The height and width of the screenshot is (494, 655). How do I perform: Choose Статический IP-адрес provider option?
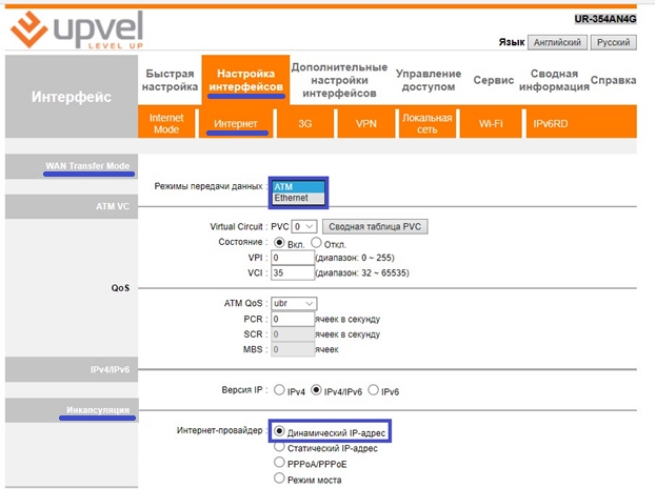(279, 448)
